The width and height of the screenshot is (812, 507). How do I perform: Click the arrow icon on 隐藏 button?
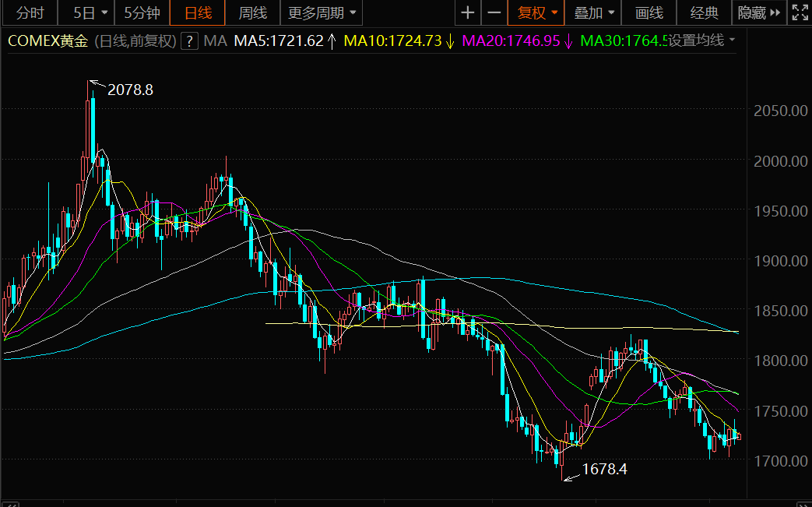click(775, 12)
